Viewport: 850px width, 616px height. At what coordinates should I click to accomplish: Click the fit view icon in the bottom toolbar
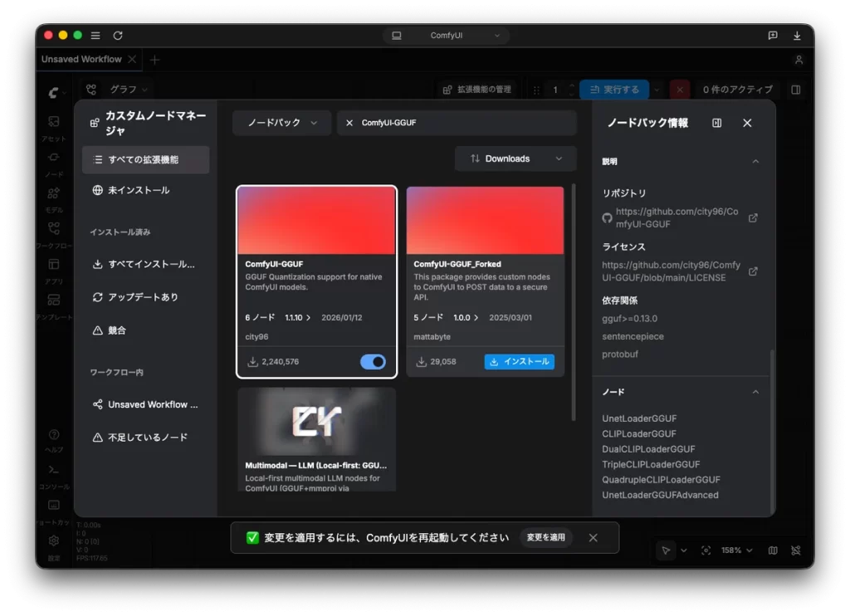tap(706, 550)
